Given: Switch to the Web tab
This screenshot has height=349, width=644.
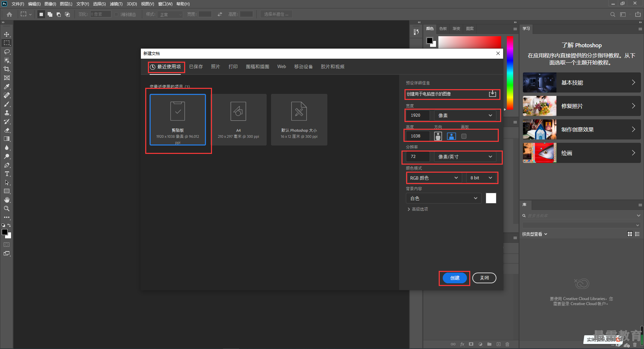Looking at the screenshot, I should 281,67.
